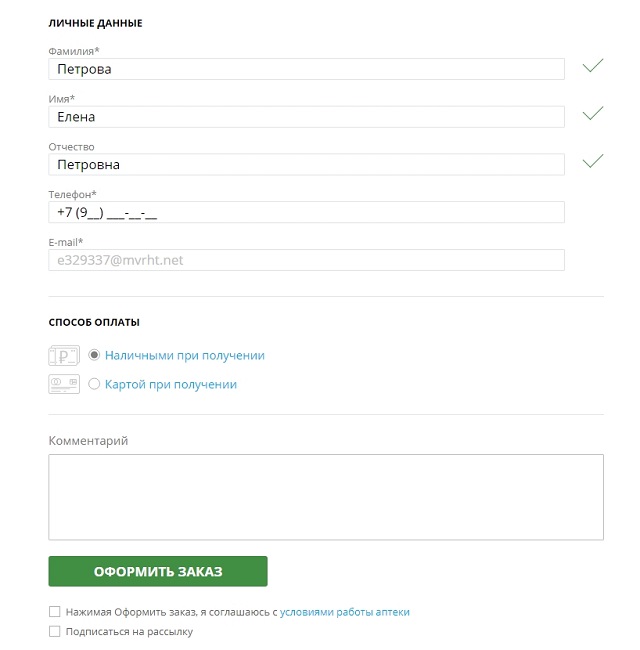This screenshot has height=650, width=640.
Task: Click the Отчество field containing Петровна
Action: pos(306,165)
